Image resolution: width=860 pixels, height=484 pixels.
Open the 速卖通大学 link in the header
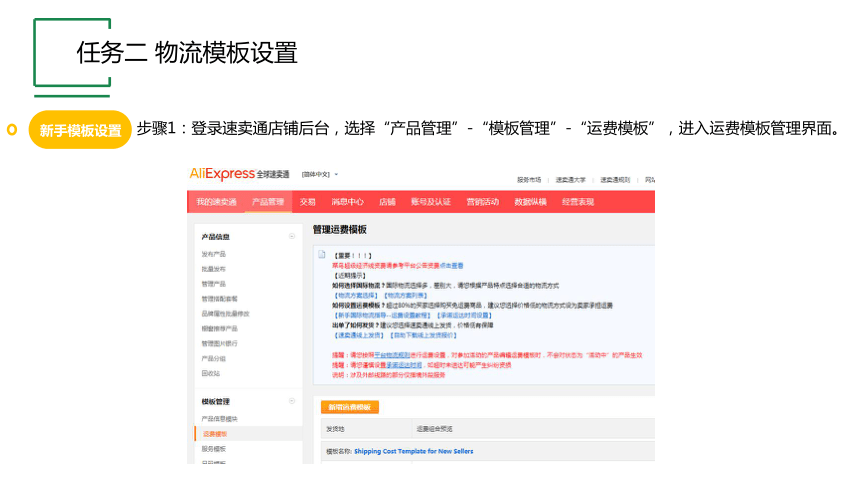tap(570, 180)
